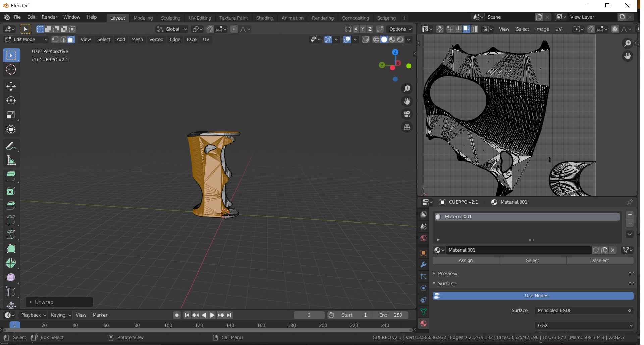
Task: Expand the Preview panel
Action: pyautogui.click(x=447, y=274)
